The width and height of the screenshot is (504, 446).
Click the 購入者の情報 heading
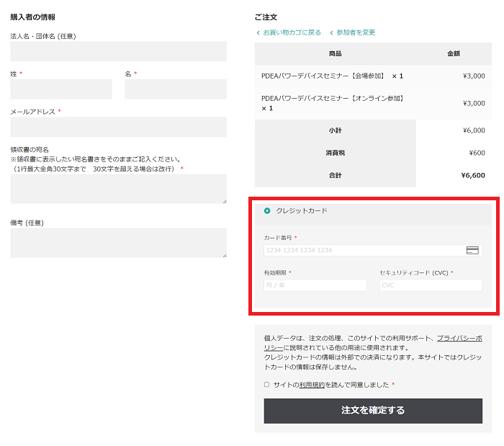(33, 17)
